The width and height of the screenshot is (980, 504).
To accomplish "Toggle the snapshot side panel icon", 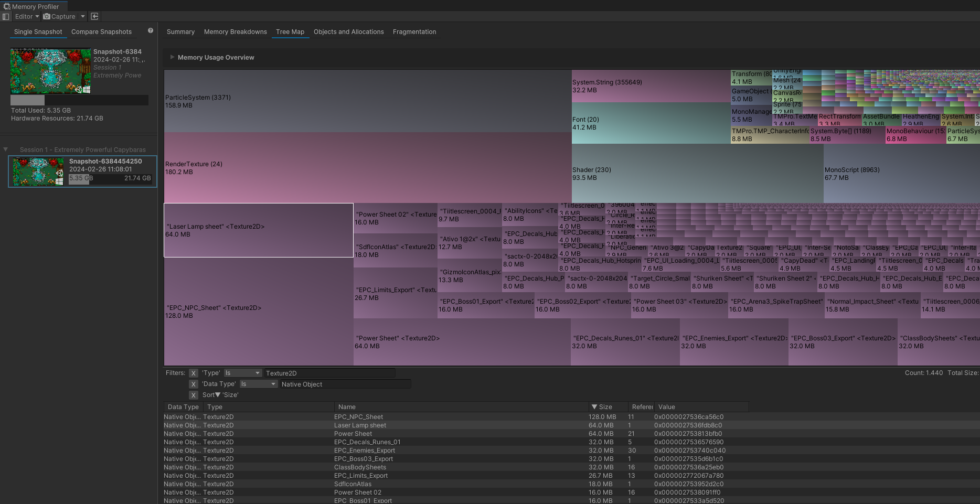I will 6,17.
